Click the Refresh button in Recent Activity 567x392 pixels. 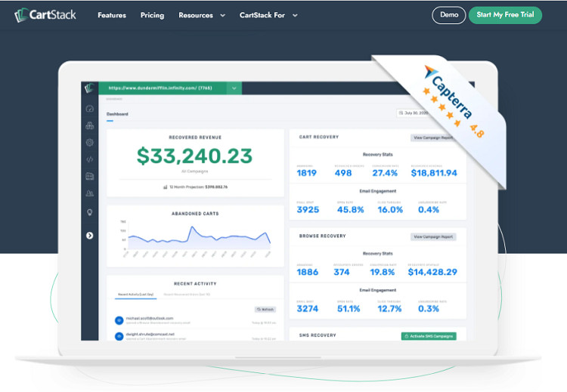(x=265, y=310)
